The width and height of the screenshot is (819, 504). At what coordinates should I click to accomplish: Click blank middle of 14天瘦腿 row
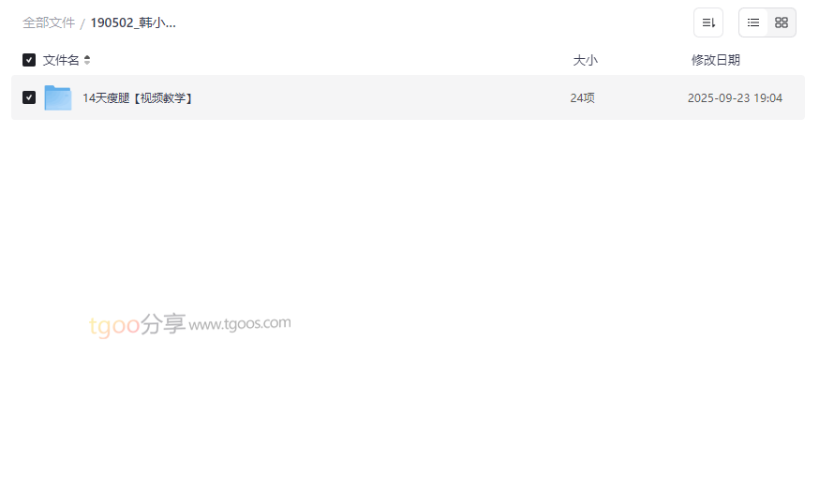381,97
